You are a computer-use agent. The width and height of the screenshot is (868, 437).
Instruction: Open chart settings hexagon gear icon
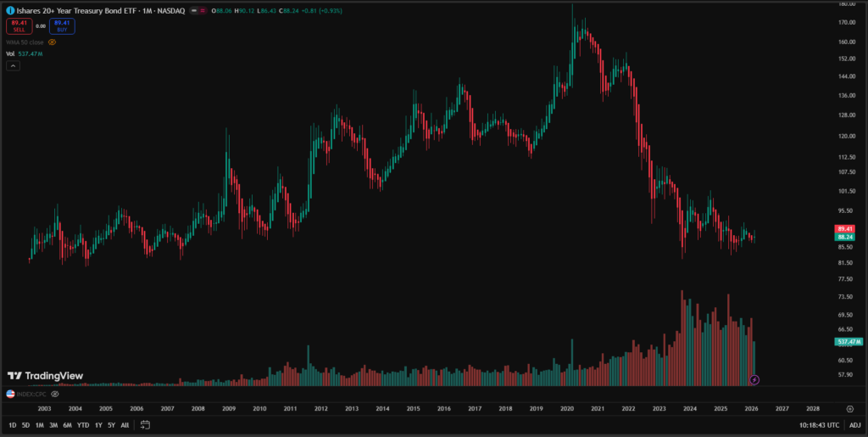pyautogui.click(x=850, y=409)
